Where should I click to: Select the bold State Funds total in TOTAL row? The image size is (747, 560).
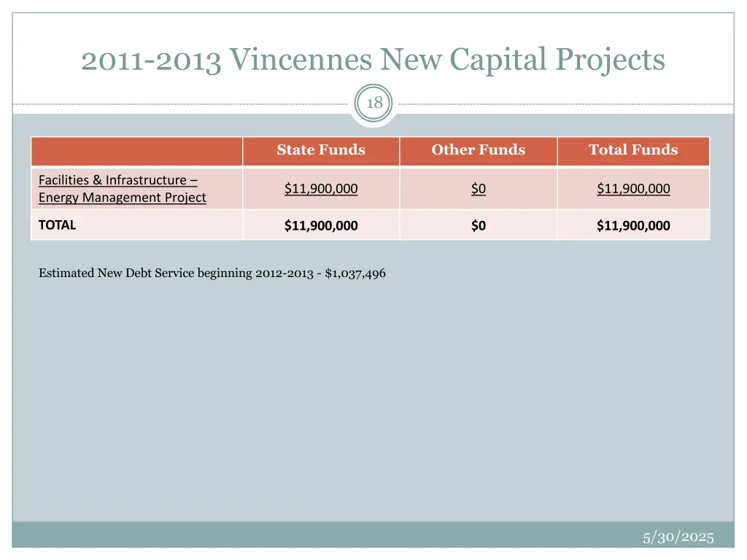coord(321,225)
